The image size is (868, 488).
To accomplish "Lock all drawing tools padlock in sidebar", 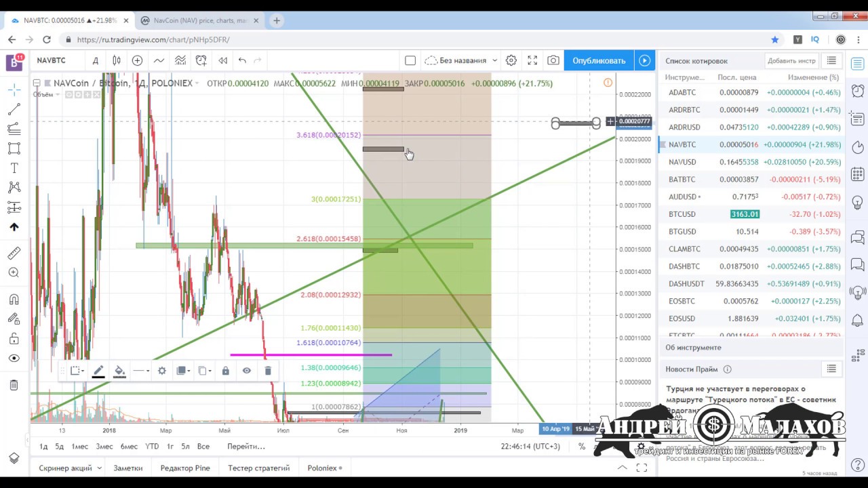I will click(x=14, y=338).
